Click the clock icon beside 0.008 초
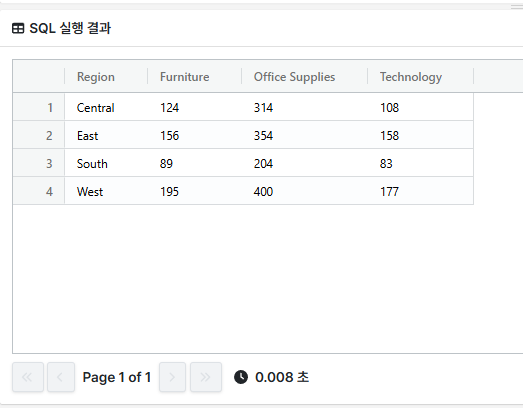523x408 pixels. pyautogui.click(x=241, y=377)
